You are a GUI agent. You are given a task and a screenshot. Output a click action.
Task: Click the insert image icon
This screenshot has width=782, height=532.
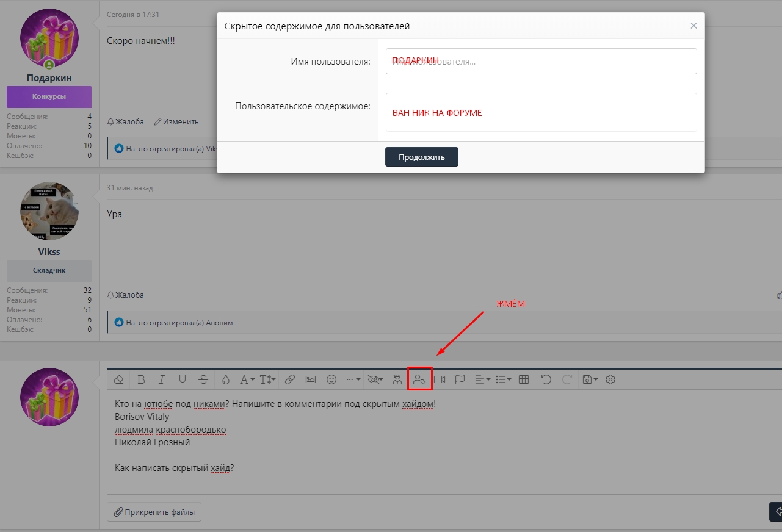tap(311, 379)
